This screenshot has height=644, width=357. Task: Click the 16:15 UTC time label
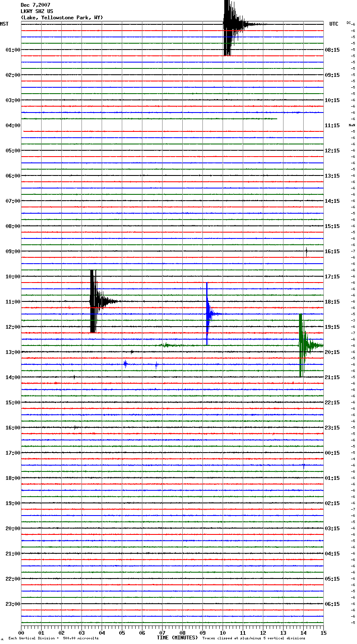click(x=332, y=251)
